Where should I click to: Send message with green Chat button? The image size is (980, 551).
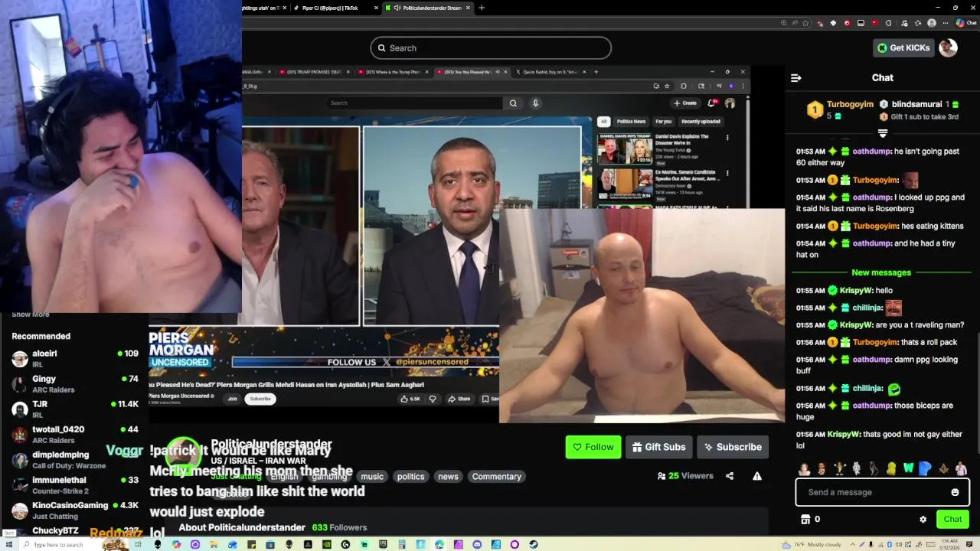tap(952, 519)
